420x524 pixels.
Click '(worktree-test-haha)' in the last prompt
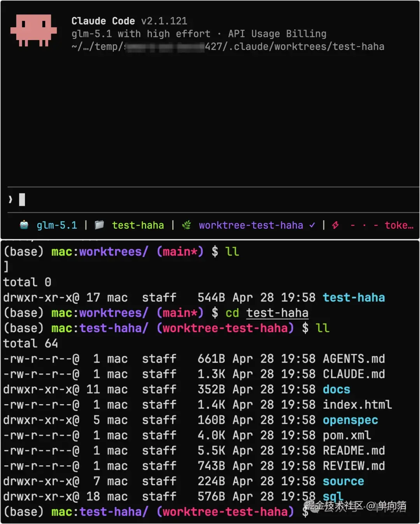225,512
